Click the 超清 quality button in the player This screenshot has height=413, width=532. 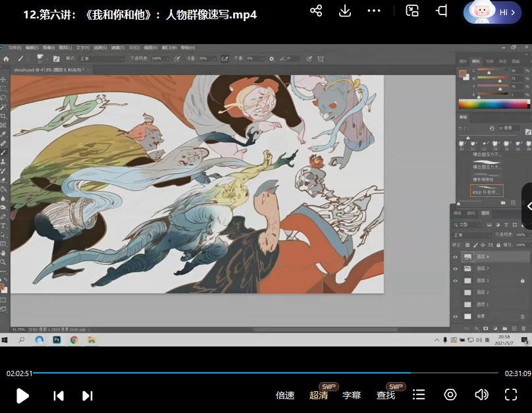[x=319, y=396]
